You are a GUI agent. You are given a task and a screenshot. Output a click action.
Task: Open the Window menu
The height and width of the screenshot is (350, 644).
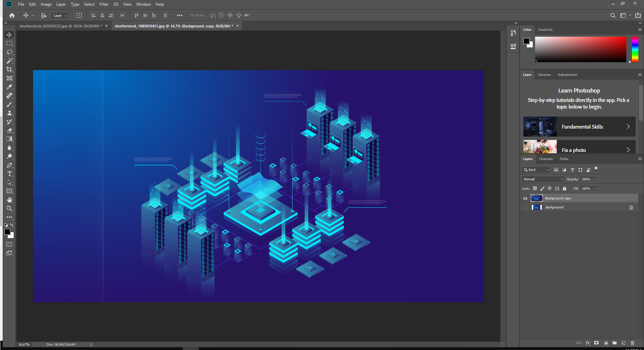tap(144, 4)
